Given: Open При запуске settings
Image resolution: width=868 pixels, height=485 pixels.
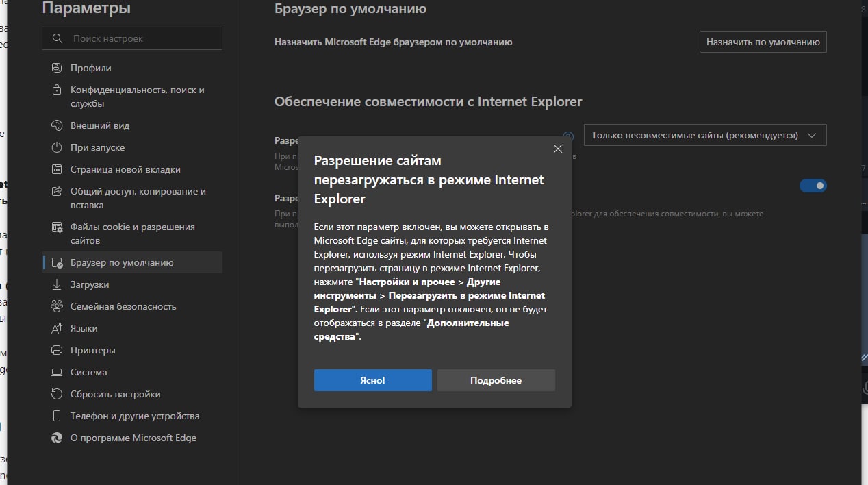Looking at the screenshot, I should click(x=132, y=147).
